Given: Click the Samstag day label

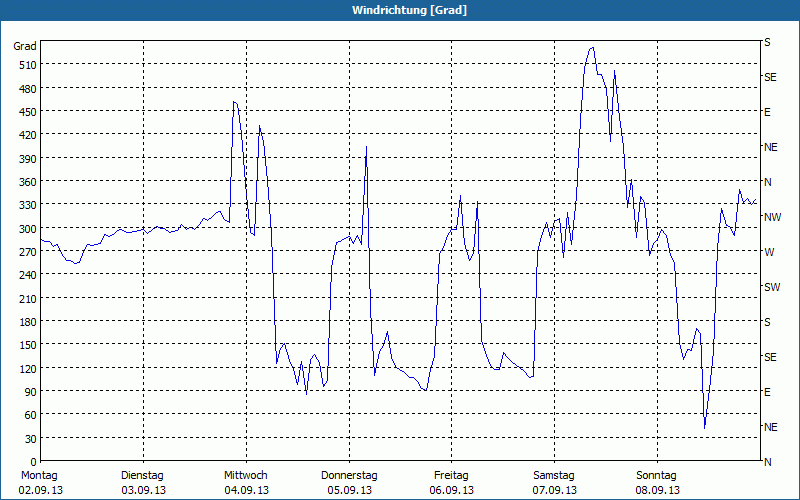Looking at the screenshot, I should tap(554, 476).
